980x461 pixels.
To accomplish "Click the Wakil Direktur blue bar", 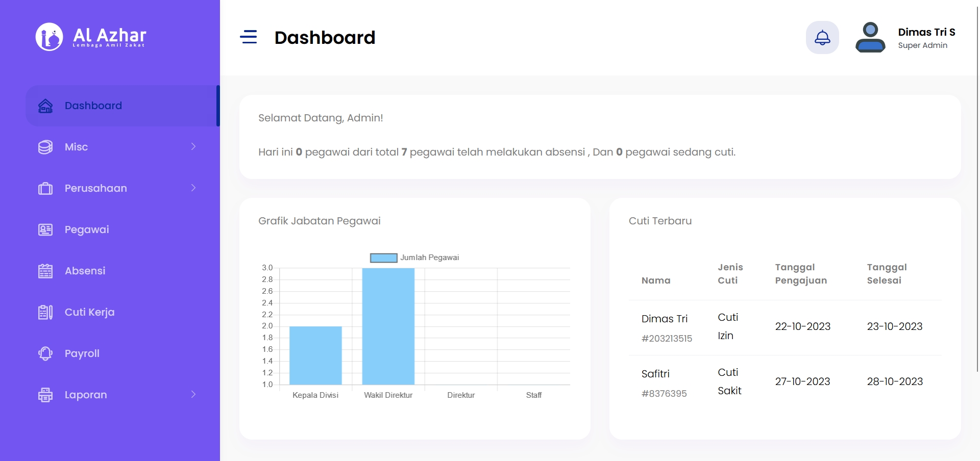I will tap(388, 326).
